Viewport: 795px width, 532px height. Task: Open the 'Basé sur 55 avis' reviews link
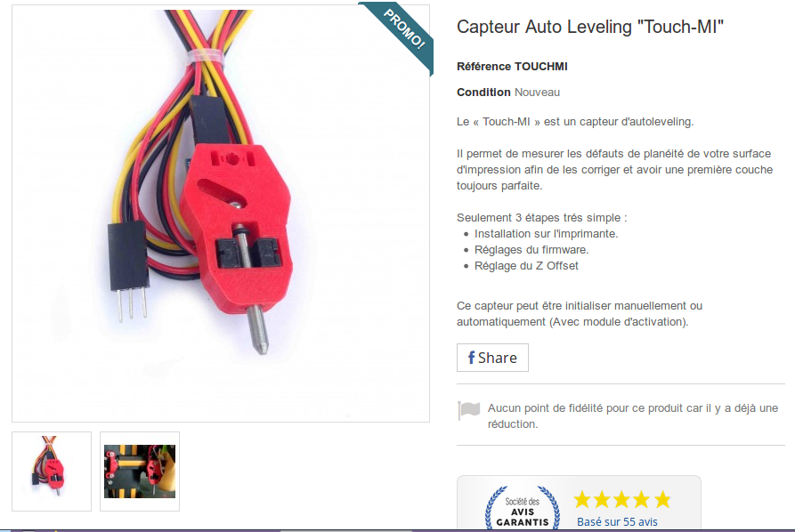click(x=617, y=522)
